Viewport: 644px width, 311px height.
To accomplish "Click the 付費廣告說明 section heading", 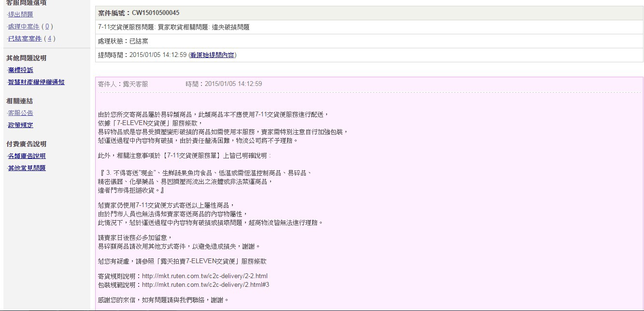I will pyautogui.click(x=26, y=144).
